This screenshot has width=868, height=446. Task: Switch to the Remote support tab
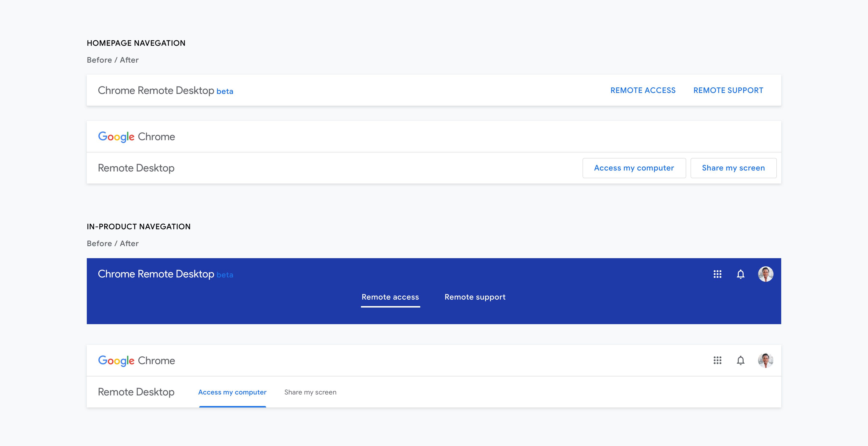(475, 297)
